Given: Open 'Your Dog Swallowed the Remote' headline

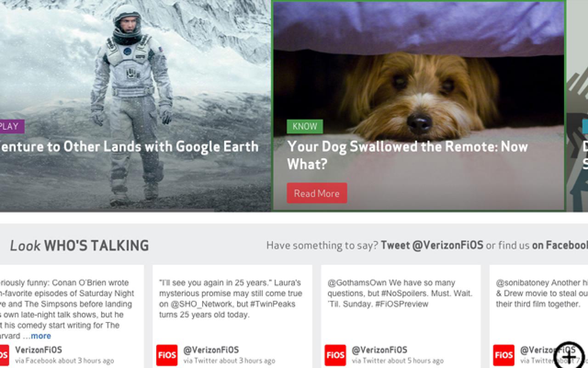Looking at the screenshot, I should pyautogui.click(x=407, y=155).
